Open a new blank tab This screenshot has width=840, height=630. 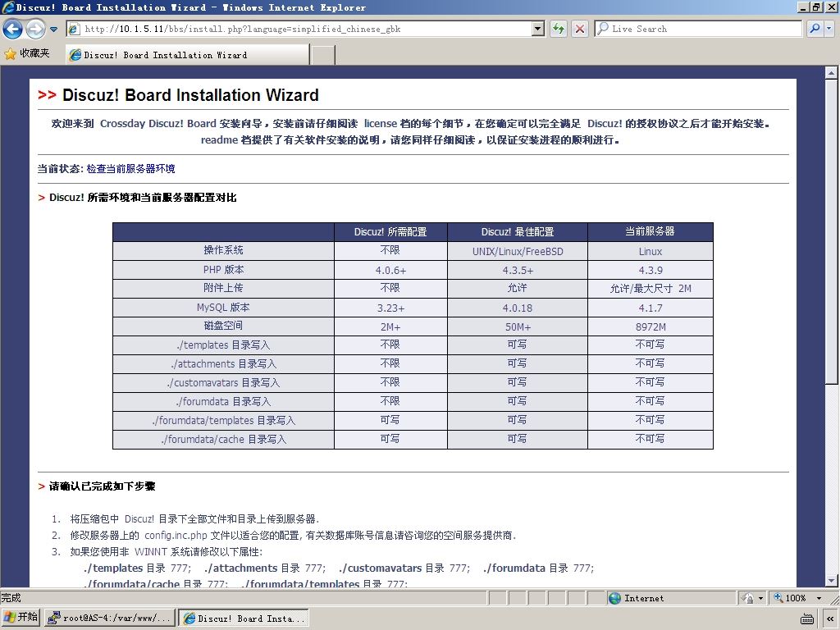coord(323,55)
